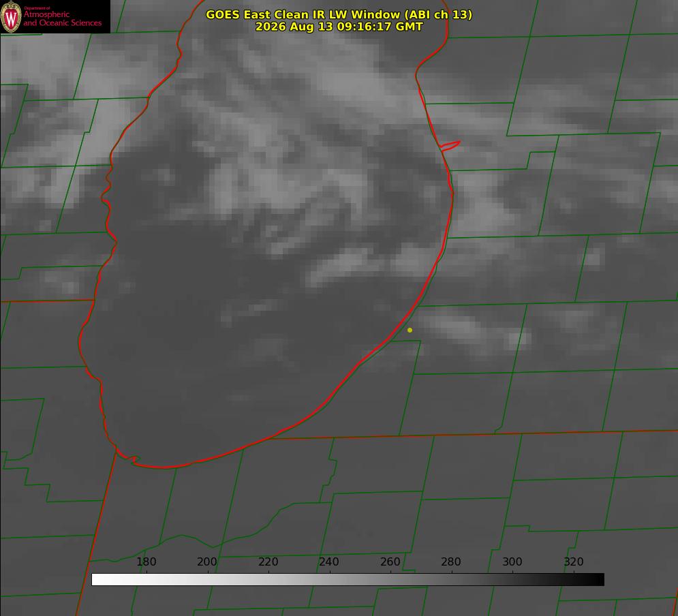
Task: Click the 180 label on temperature scale
Action: coord(146,561)
